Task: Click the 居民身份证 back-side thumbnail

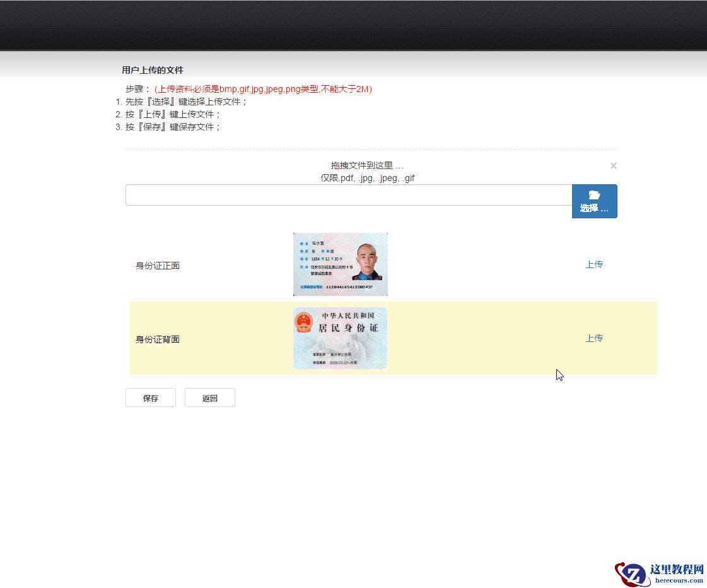Action: click(340, 338)
